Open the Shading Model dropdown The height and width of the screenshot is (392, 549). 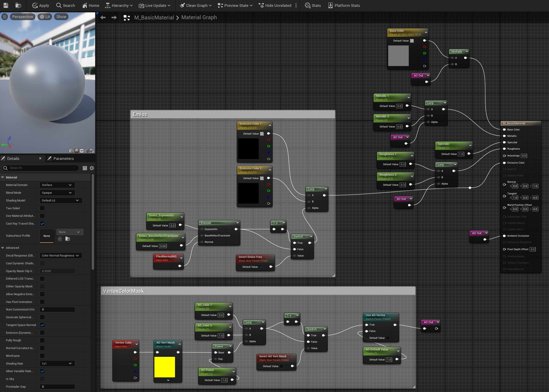click(61, 200)
